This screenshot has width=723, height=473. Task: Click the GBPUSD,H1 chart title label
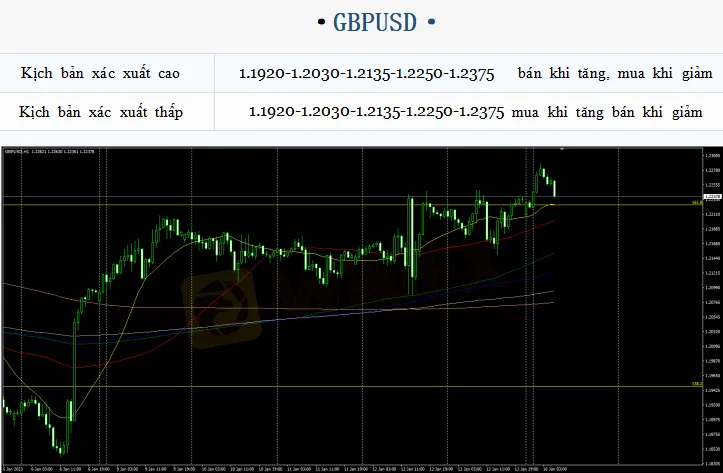(x=49, y=151)
